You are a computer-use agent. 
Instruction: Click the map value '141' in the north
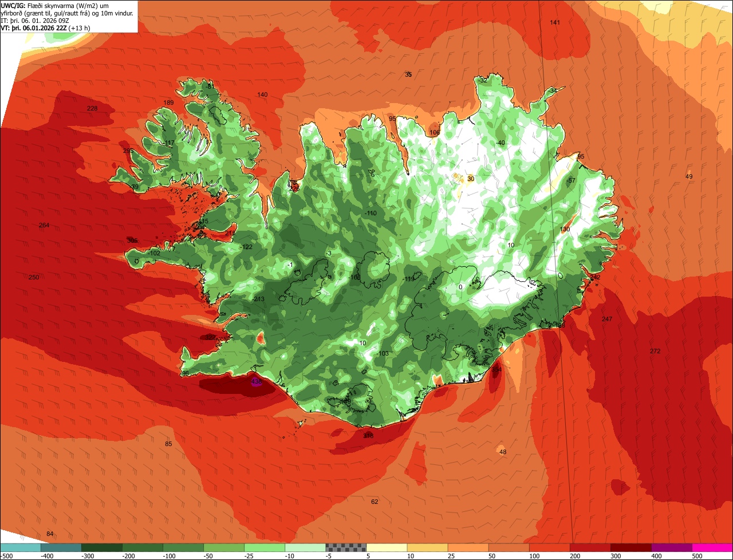click(x=555, y=22)
